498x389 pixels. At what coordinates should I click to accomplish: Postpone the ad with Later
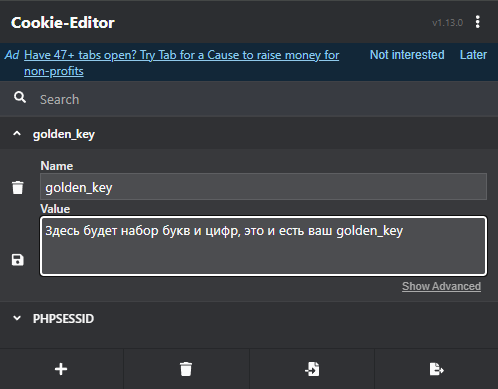point(473,55)
